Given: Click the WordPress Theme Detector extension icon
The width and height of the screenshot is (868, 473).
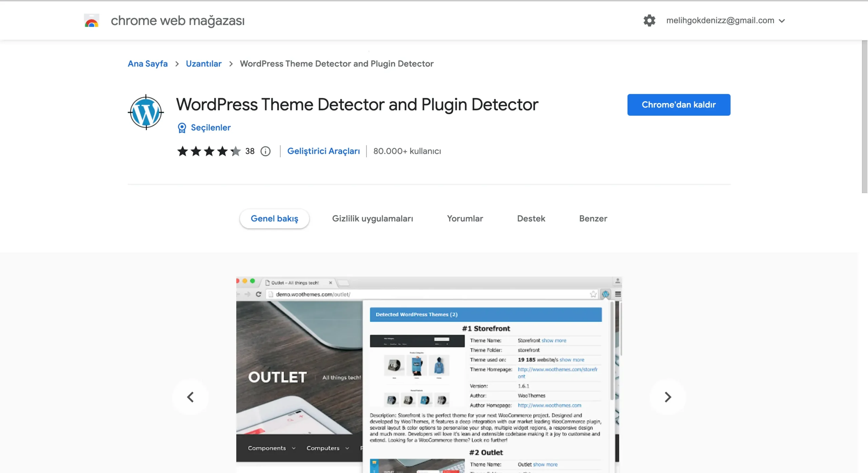Looking at the screenshot, I should 146,112.
